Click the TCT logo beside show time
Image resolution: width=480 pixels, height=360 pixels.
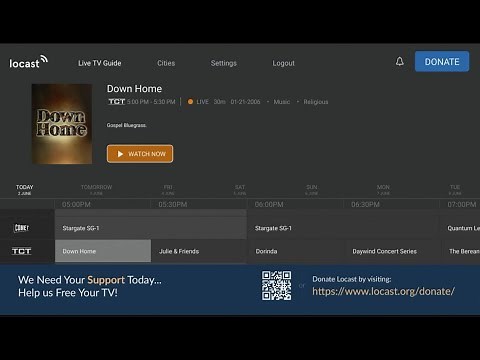pyautogui.click(x=116, y=101)
